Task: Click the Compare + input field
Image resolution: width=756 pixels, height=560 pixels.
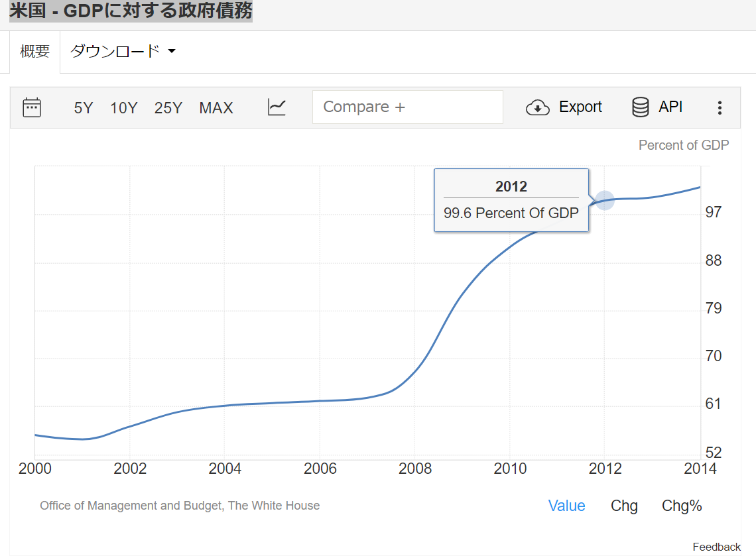Action: pos(407,107)
